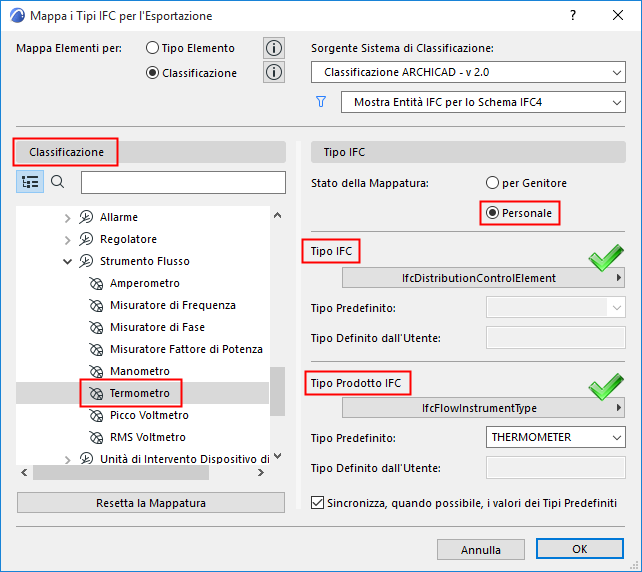Click tree scroll right arrow
The width and height of the screenshot is (642, 572).
coord(260,473)
